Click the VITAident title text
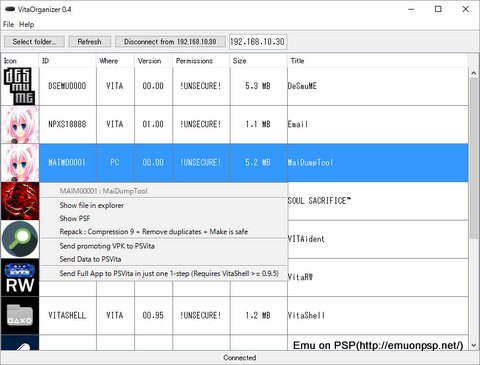The image size is (480, 365). (306, 239)
